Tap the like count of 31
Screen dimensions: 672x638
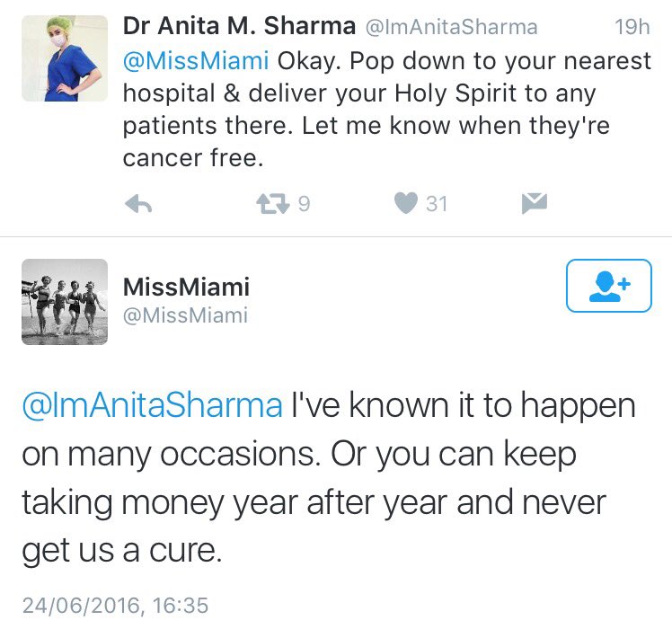coord(437,205)
